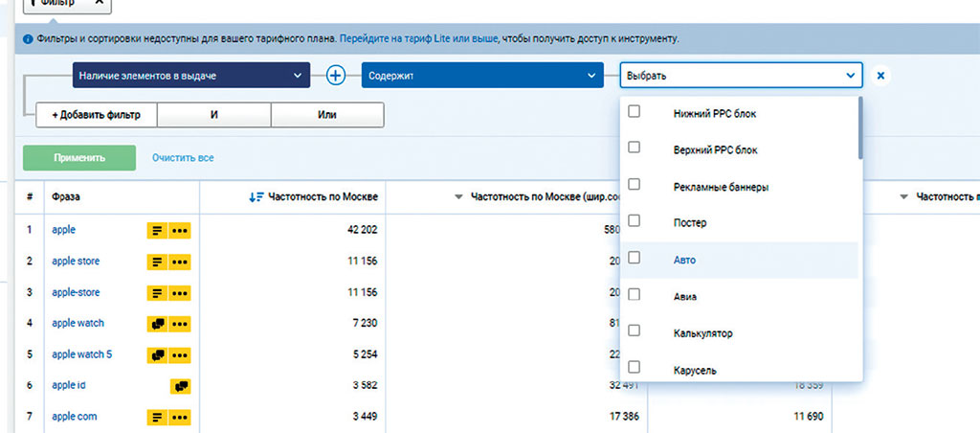Click + Добавить фильтр button

96,116
